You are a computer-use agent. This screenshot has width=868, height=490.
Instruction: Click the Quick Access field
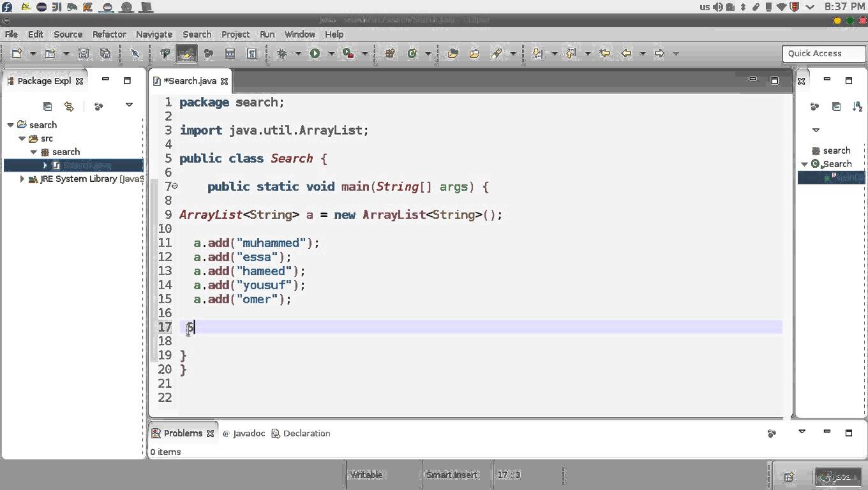823,54
